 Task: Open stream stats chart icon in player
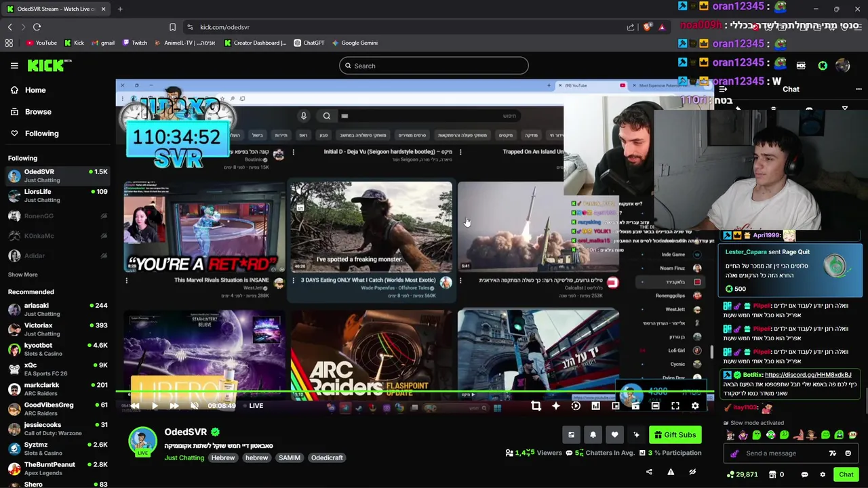click(595, 406)
